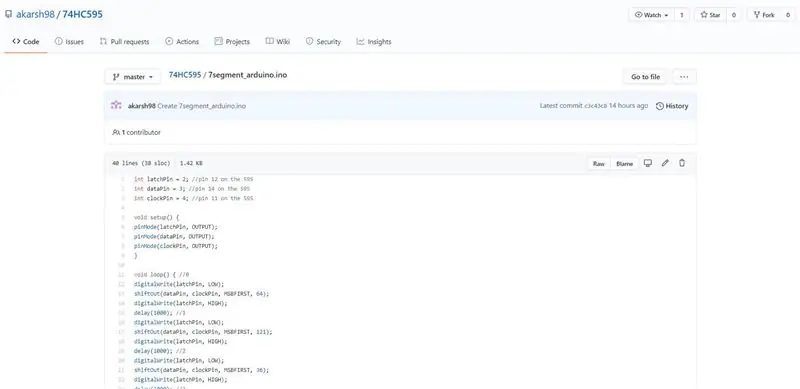Click the repository book icon beside akarsh98
This screenshot has width=800, height=389.
pos(8,14)
